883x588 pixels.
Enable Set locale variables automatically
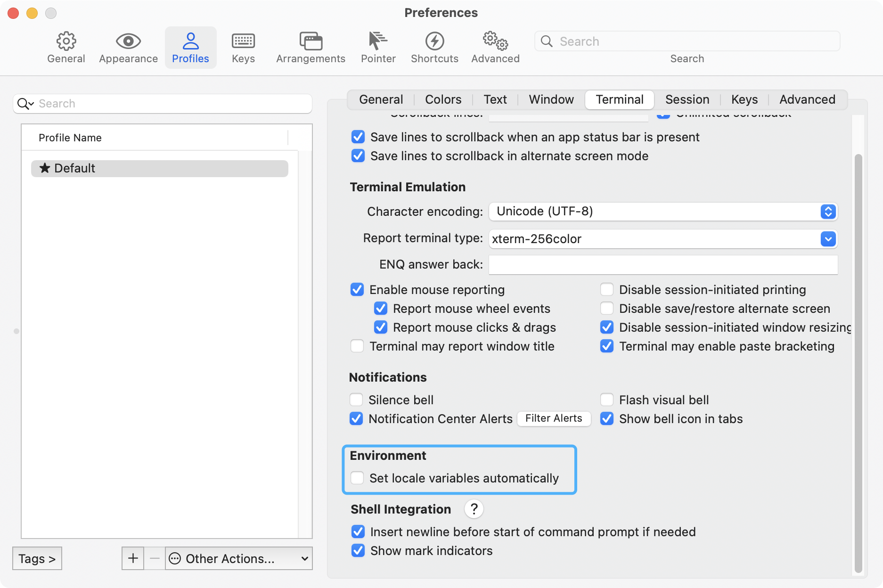pos(357,478)
